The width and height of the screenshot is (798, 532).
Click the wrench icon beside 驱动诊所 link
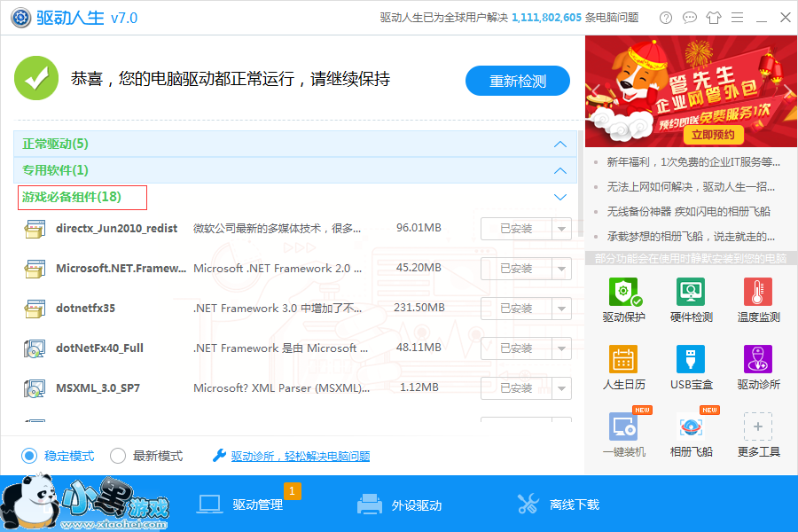[x=219, y=455]
